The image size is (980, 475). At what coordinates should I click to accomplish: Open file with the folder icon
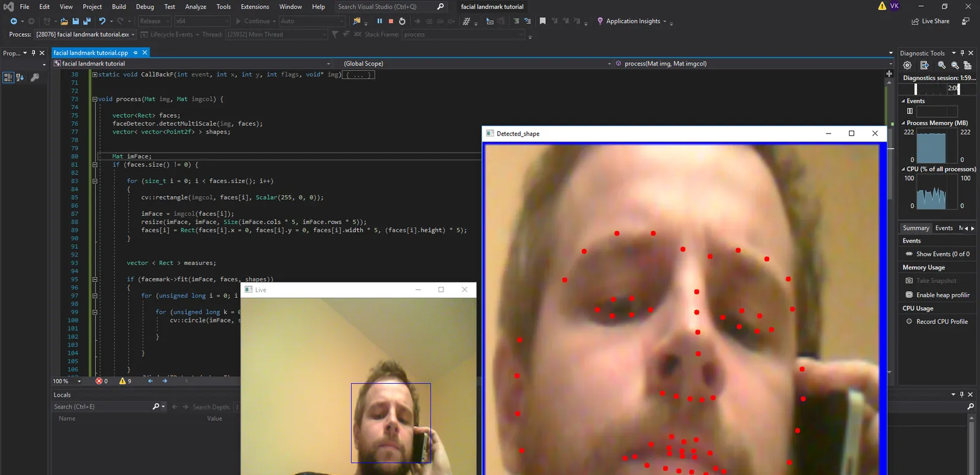(64, 21)
